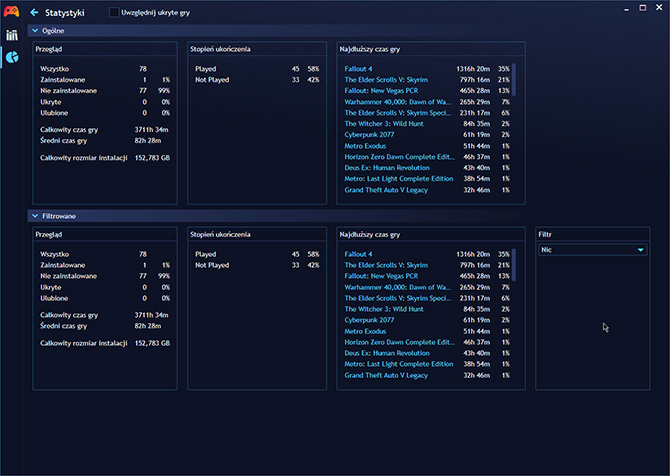Open Horizon Zero Dawn Complete Edition in Ogólne list

click(x=399, y=157)
